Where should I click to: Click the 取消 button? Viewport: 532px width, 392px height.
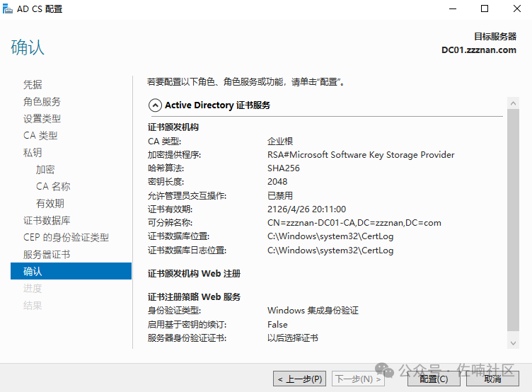click(x=492, y=379)
